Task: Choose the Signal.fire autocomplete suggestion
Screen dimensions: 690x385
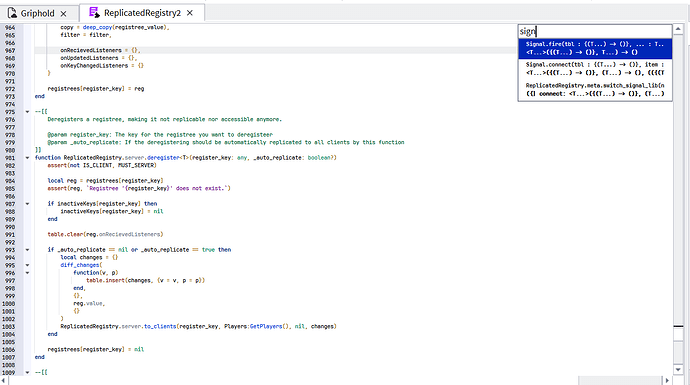Action: click(595, 48)
